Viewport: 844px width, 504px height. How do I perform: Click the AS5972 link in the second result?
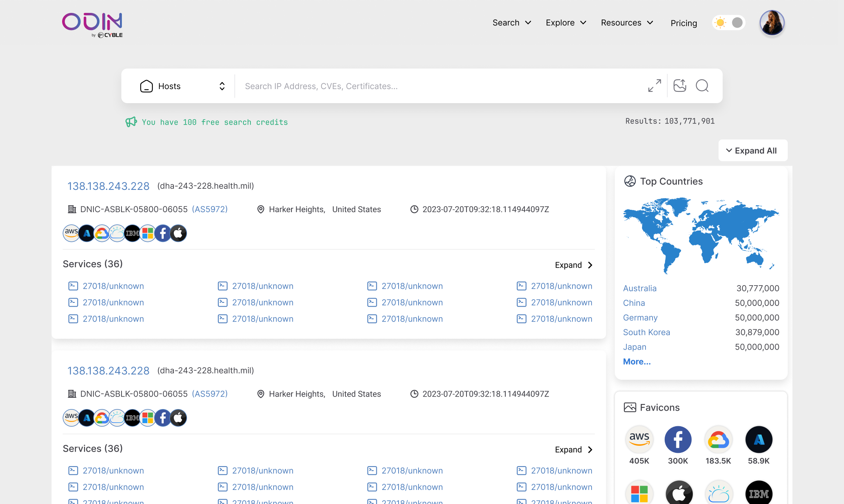[210, 394]
